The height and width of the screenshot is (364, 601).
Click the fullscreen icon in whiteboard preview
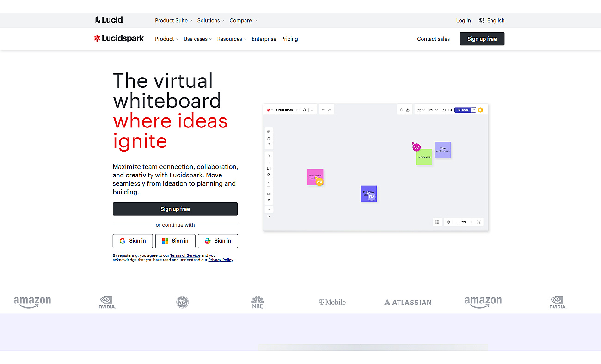click(479, 222)
